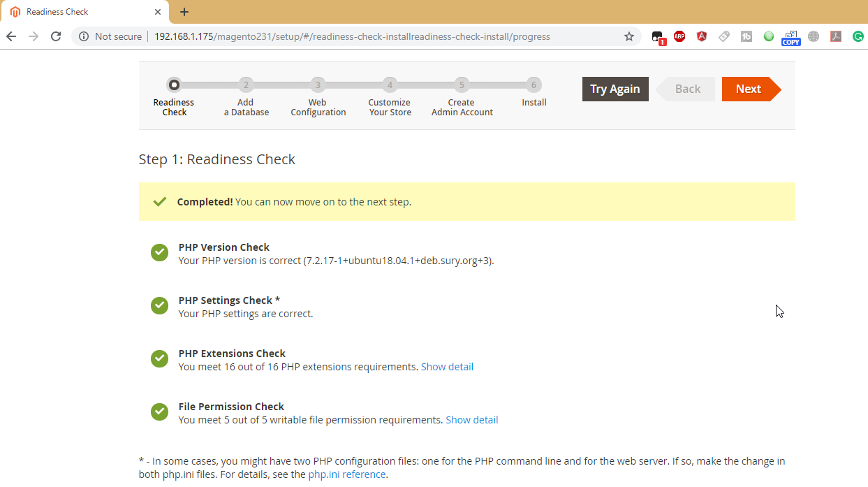Click the File Permission Check checkmark icon
This screenshot has height=487, width=868.
click(x=159, y=412)
